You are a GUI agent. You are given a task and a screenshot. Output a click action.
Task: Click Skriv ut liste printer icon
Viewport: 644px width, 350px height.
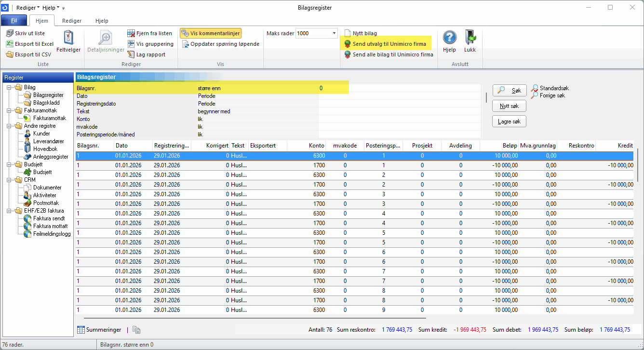[x=10, y=33]
